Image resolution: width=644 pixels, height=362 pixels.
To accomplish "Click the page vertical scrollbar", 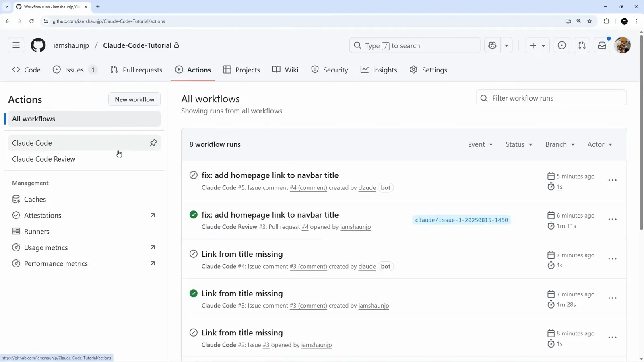I will (641, 133).
